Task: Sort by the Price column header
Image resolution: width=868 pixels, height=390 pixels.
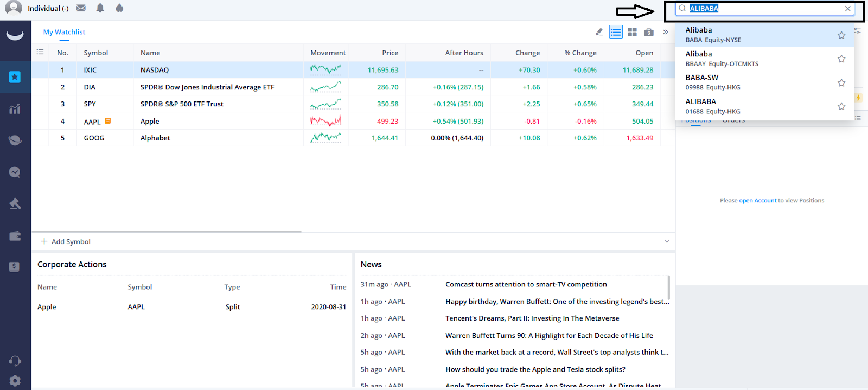Action: click(x=390, y=53)
